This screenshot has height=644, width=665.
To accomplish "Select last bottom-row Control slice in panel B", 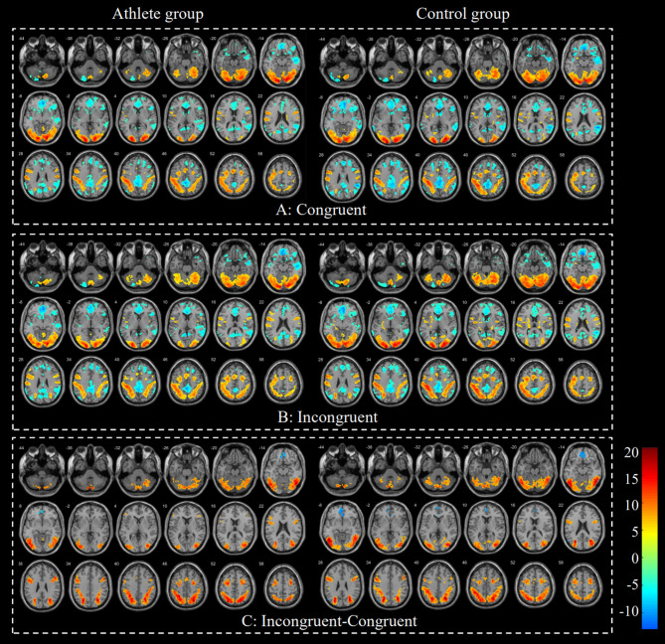I will [x=584, y=383].
